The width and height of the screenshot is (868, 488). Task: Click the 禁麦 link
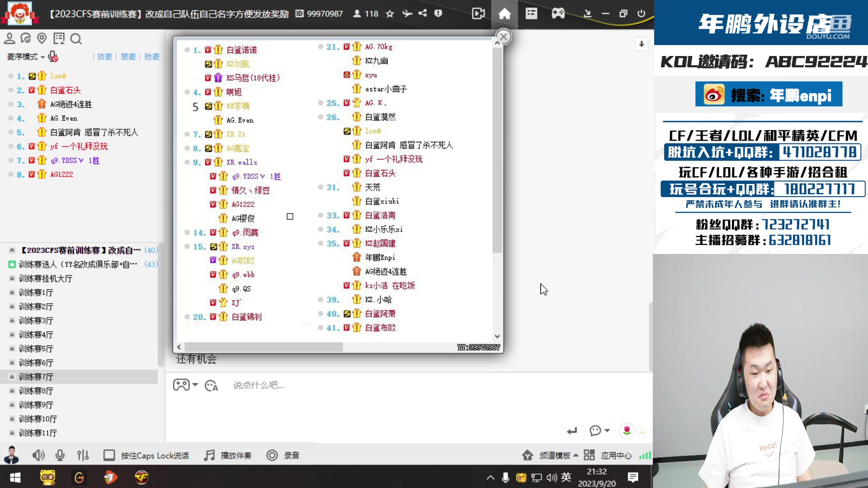click(128, 57)
